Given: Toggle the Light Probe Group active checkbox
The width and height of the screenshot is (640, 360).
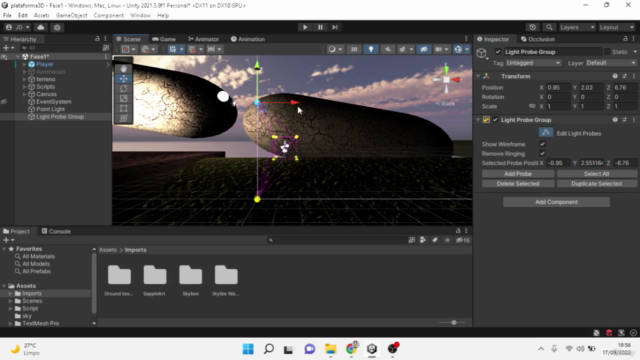Looking at the screenshot, I should click(x=498, y=52).
